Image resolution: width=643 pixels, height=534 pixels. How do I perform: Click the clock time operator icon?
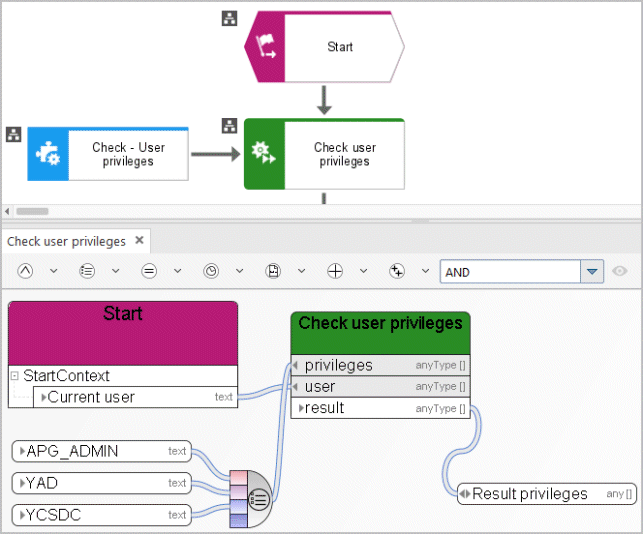click(x=211, y=271)
